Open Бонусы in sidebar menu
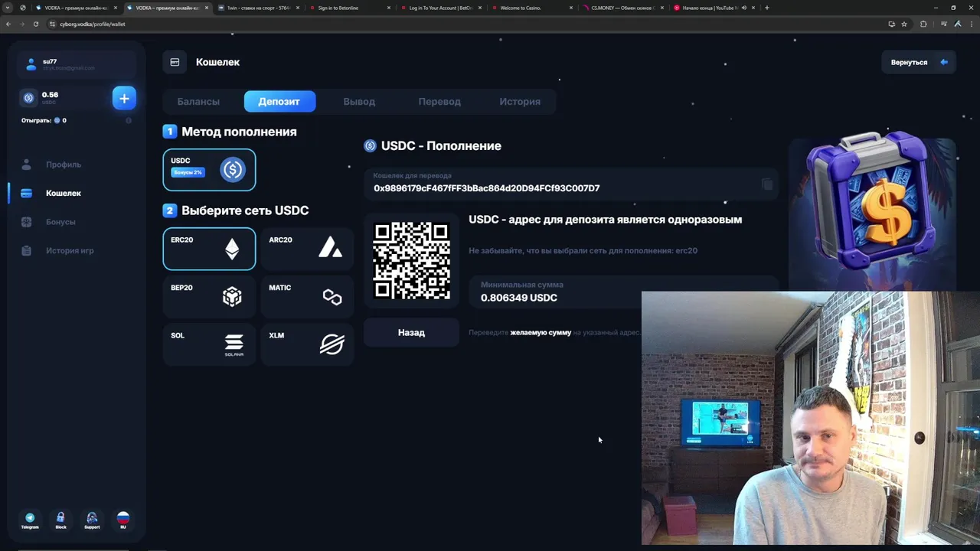This screenshot has height=551, width=980. click(60, 222)
